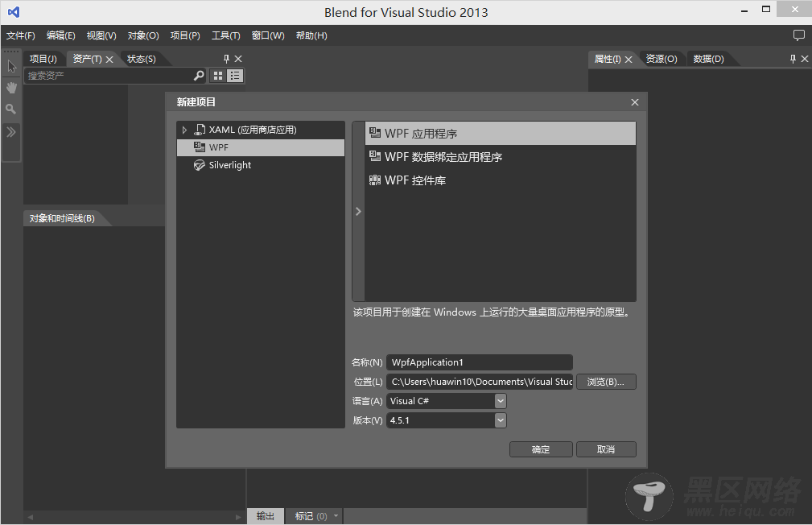Image resolution: width=812 pixels, height=525 pixels.
Task: Click the 搜索资产 search field
Action: (108, 76)
